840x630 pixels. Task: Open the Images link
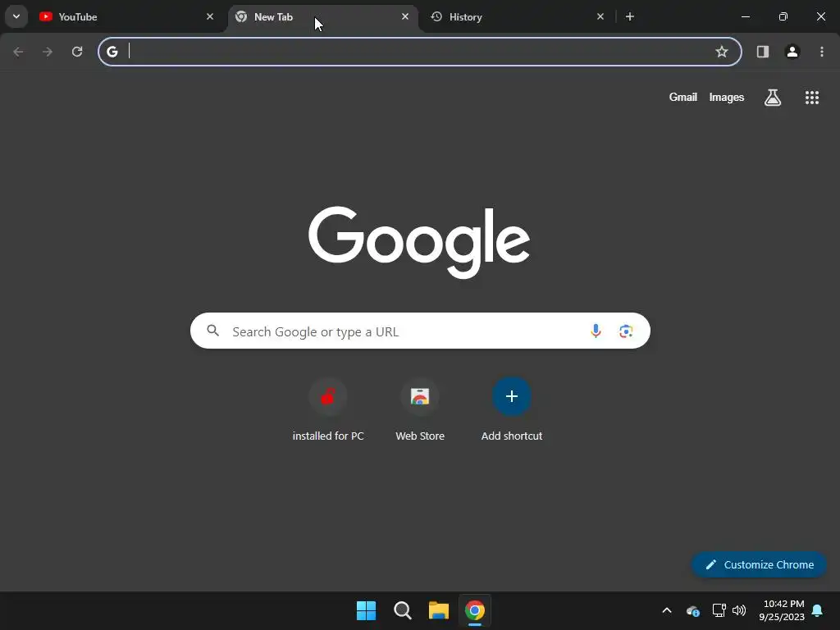[727, 97]
